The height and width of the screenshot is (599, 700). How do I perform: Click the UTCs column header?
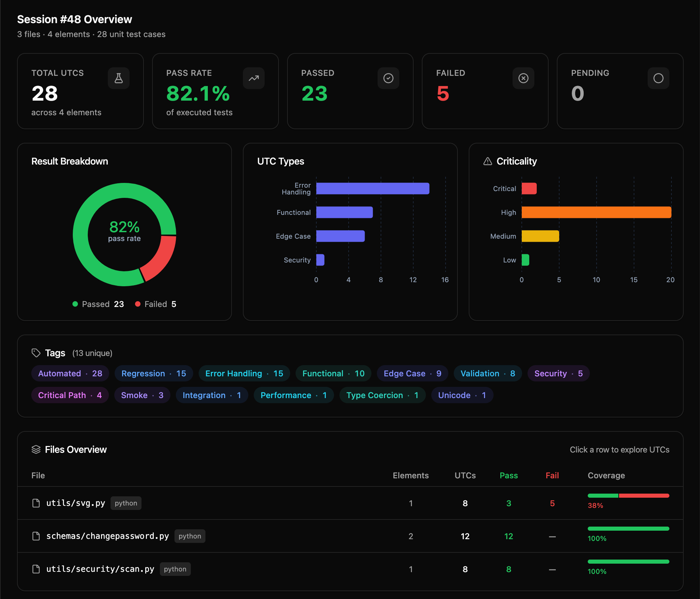[465, 475]
